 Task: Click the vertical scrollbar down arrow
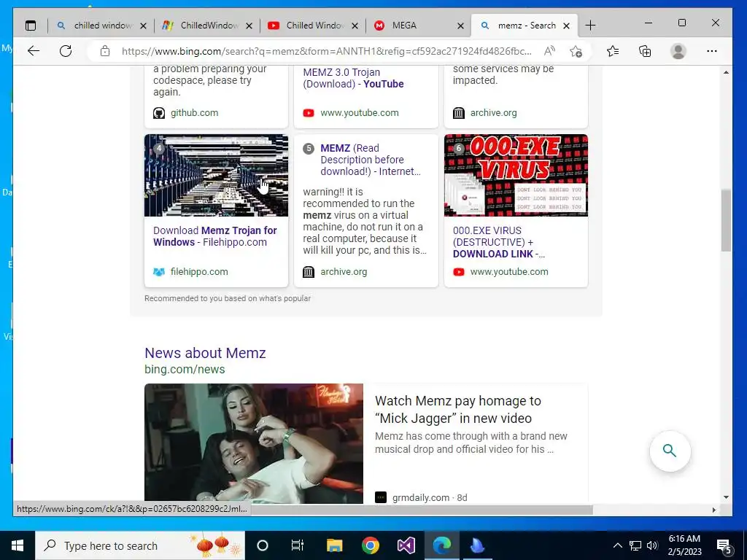coord(726,497)
